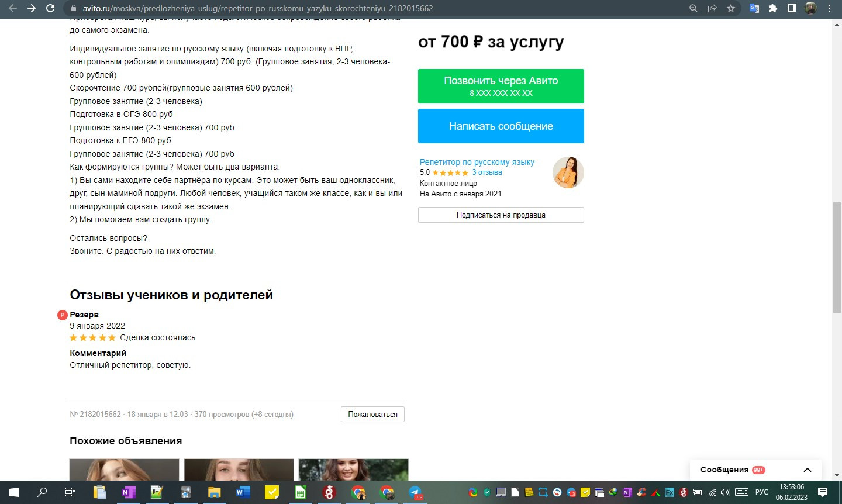Click the site padlock icon
842x504 pixels.
pyautogui.click(x=73, y=9)
